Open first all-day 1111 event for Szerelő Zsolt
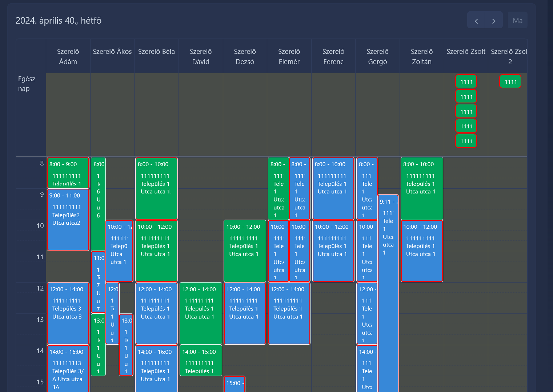The image size is (553, 392). coord(466,82)
